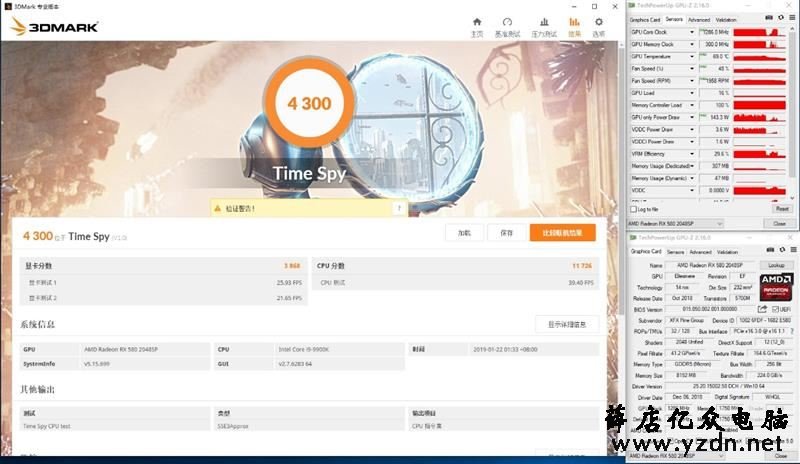Click refresh icon in GPU-Z Graphics Card window
800x464 pixels.
[782, 250]
